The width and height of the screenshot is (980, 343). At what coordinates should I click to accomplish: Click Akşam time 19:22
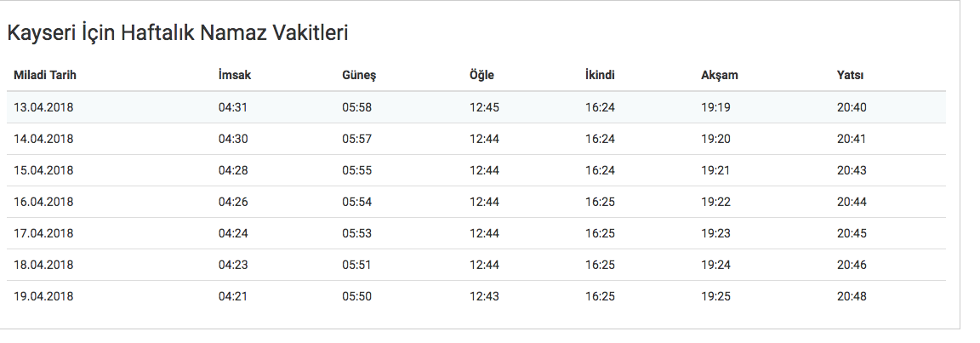715,202
